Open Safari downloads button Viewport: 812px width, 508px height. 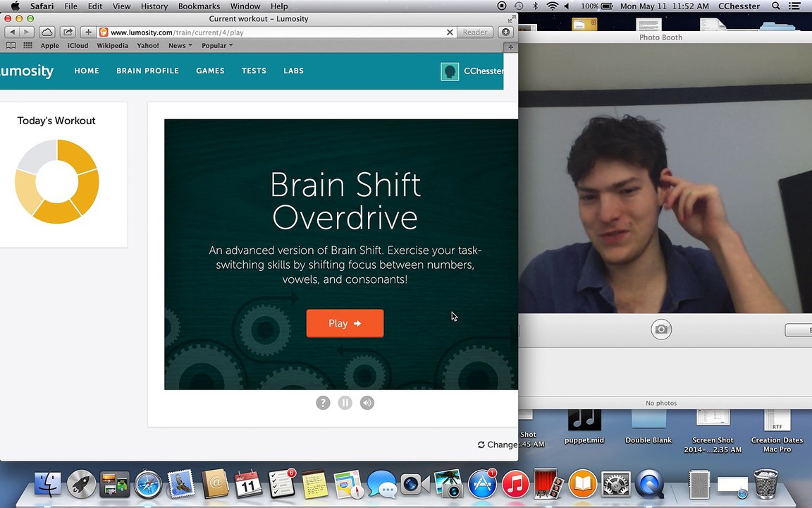[506, 32]
